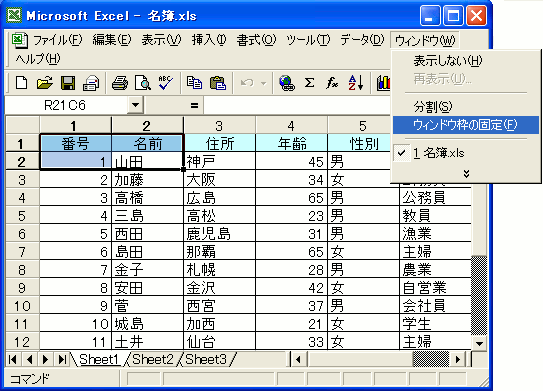Click the Open file folder icon
Screen dimensions: 543x391
coord(45,83)
